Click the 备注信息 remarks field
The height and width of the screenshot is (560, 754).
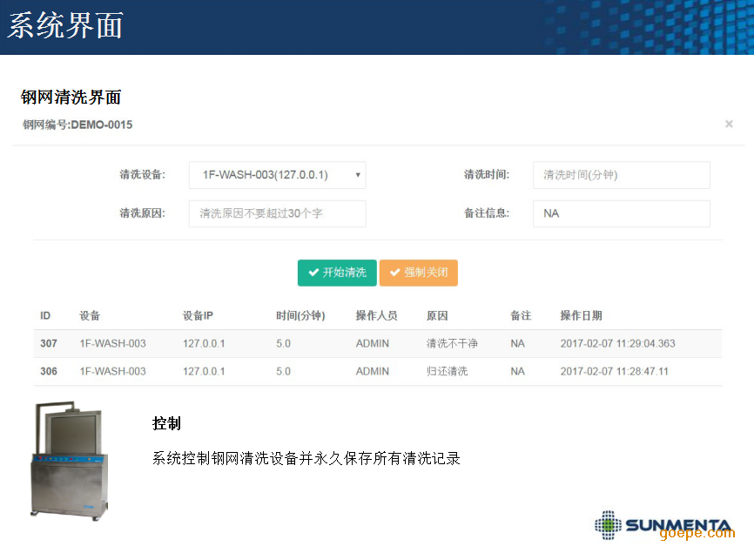[621, 213]
